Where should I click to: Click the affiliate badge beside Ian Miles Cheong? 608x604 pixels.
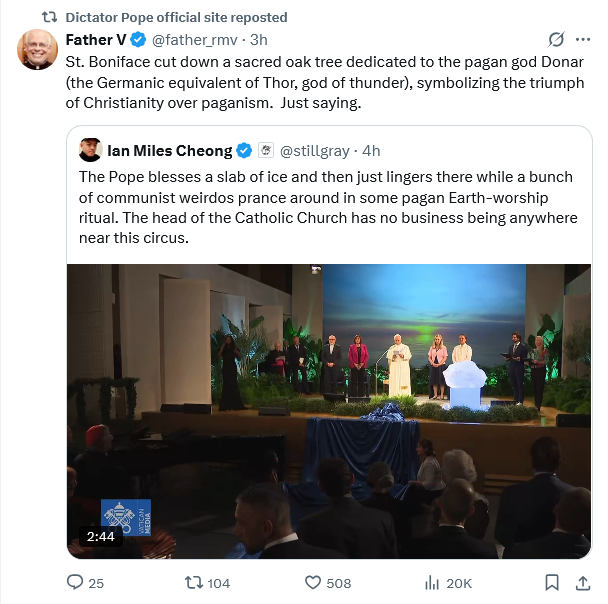point(266,151)
